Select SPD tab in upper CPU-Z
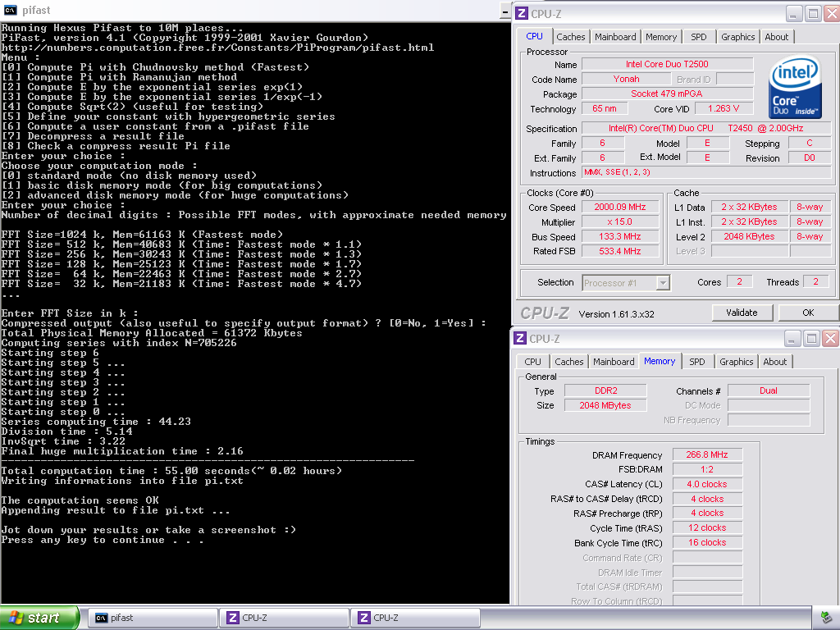840x630 pixels. click(x=699, y=37)
